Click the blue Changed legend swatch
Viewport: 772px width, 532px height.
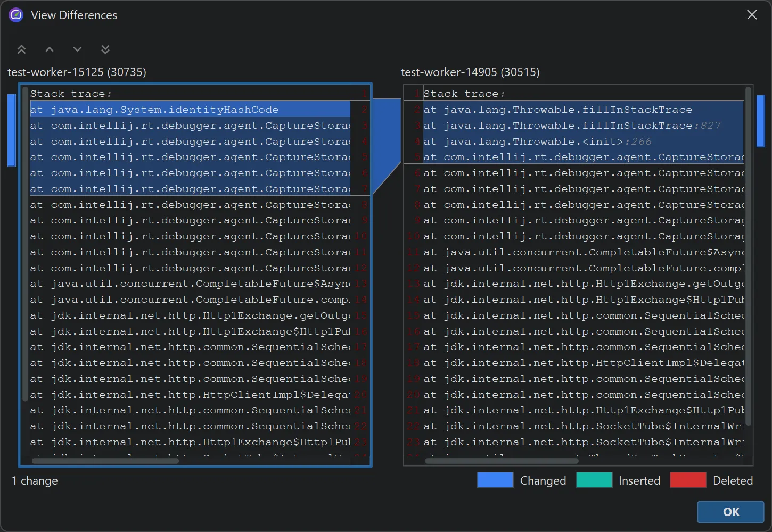(x=495, y=480)
